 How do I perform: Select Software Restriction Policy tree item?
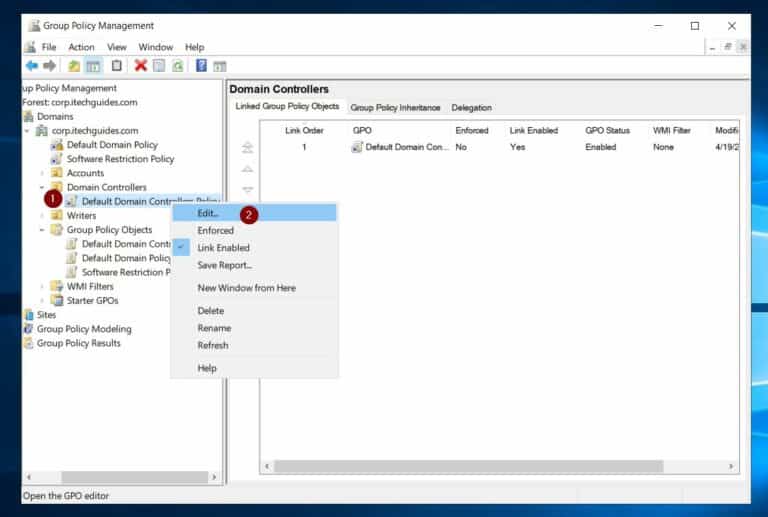[x=120, y=159]
